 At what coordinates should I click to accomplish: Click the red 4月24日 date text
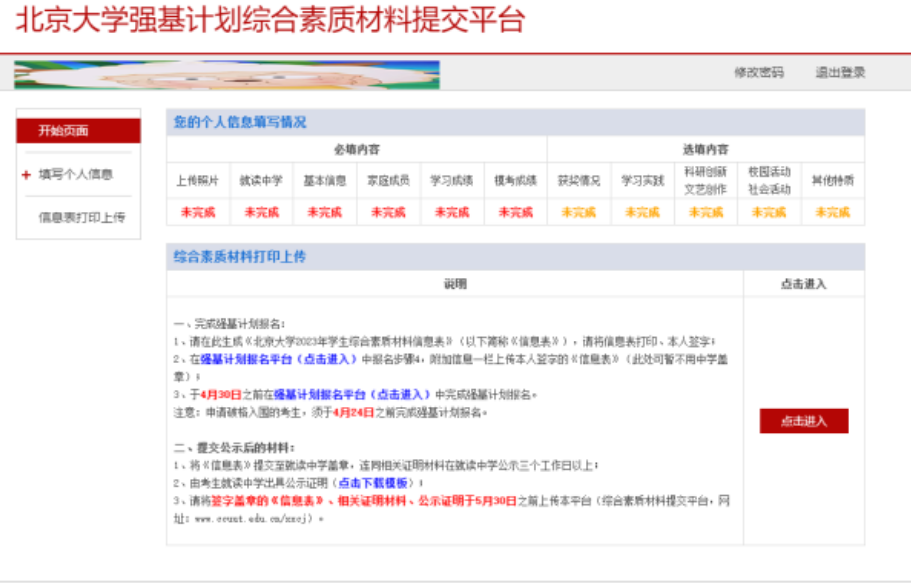point(353,413)
